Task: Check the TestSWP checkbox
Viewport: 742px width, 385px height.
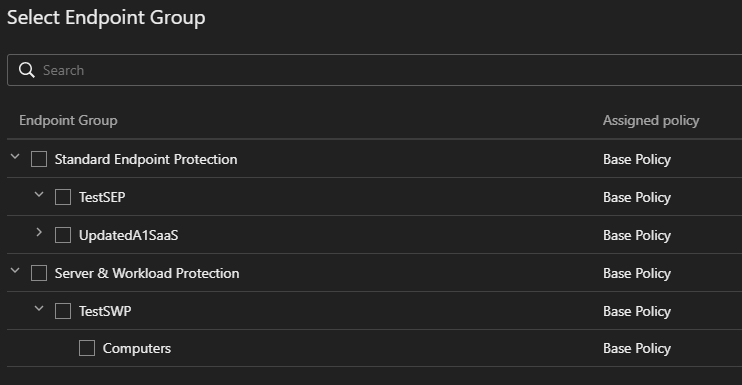Action: 63,311
